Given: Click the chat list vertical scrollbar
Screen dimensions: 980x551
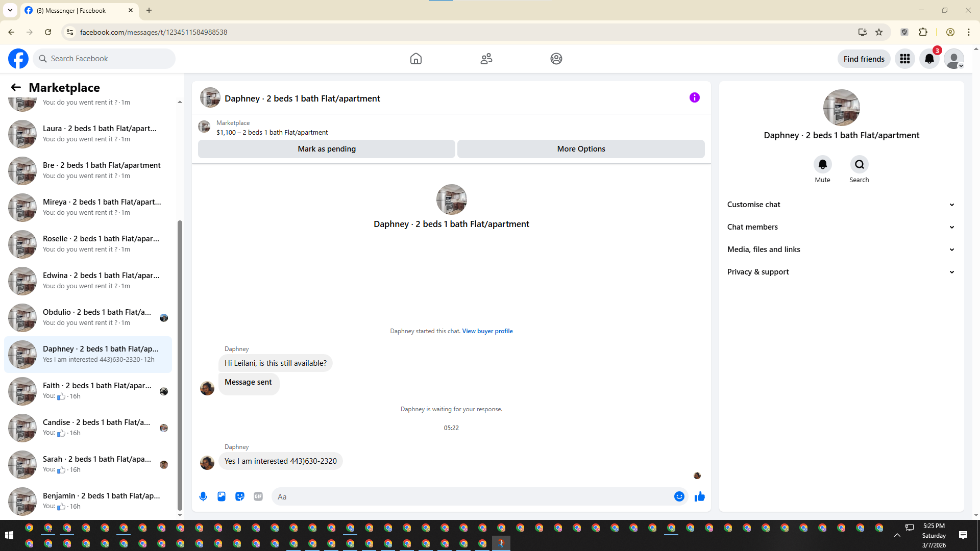Looking at the screenshot, I should 180,364.
